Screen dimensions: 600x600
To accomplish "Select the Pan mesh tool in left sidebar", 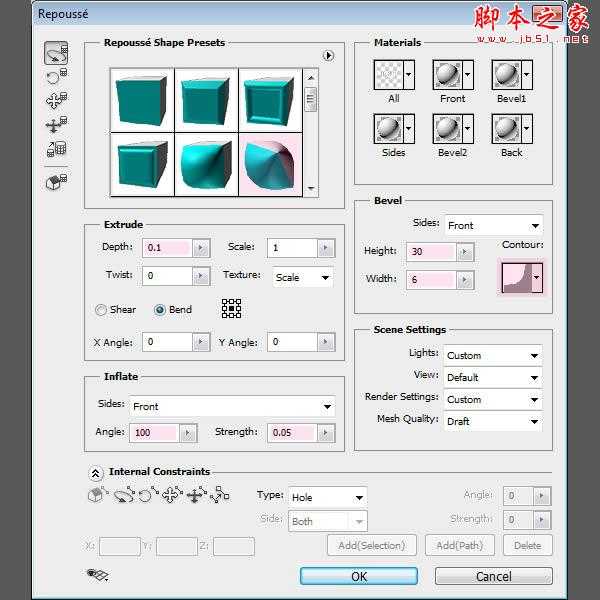I will [x=56, y=100].
